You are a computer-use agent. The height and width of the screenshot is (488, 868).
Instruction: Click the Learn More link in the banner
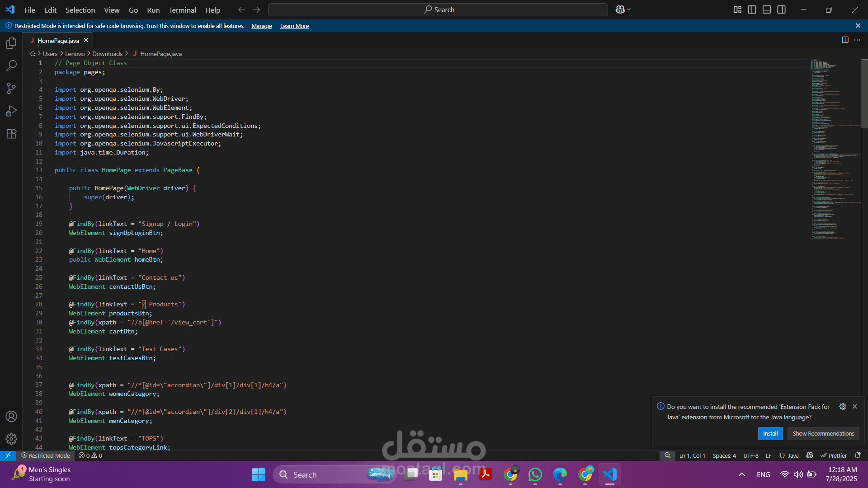coord(294,26)
